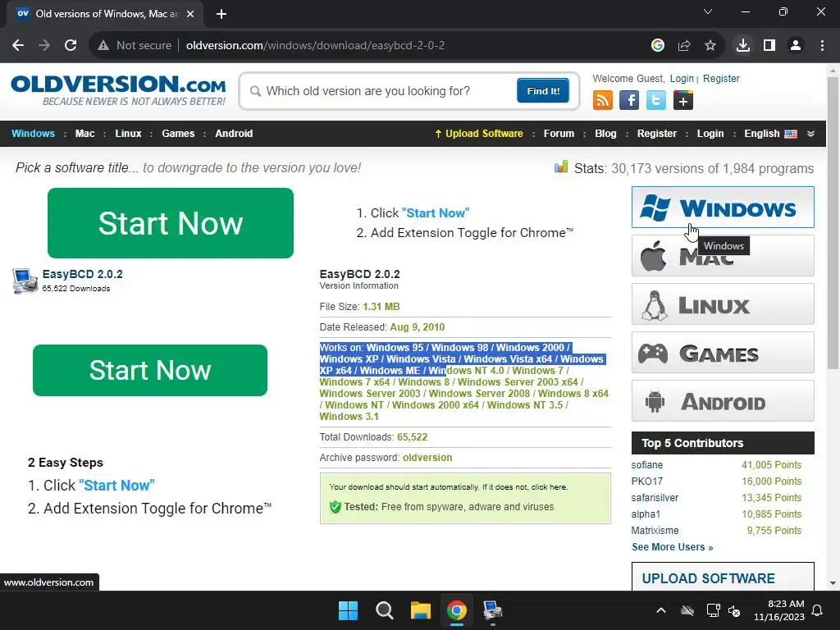
Task: Click Upload Software in the nav bar
Action: 479,134
